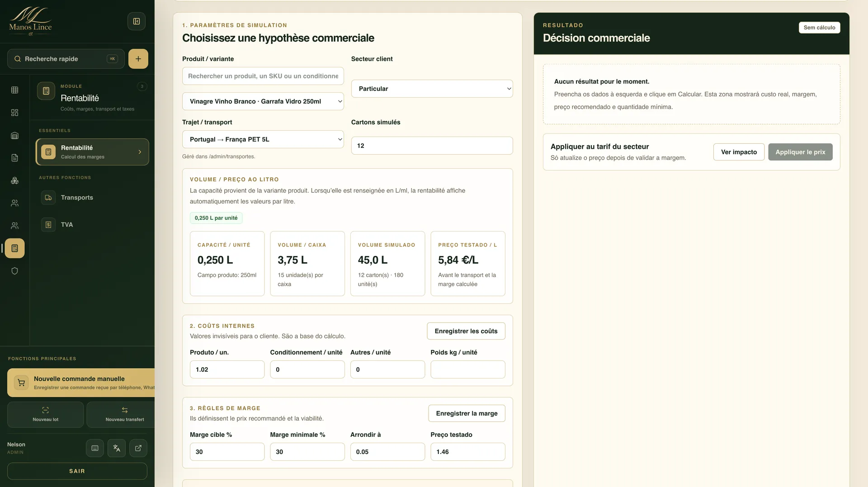This screenshot has height=487, width=868.
Task: Click the shopping cart icon on Nouvelle commande
Action: coord(21,383)
